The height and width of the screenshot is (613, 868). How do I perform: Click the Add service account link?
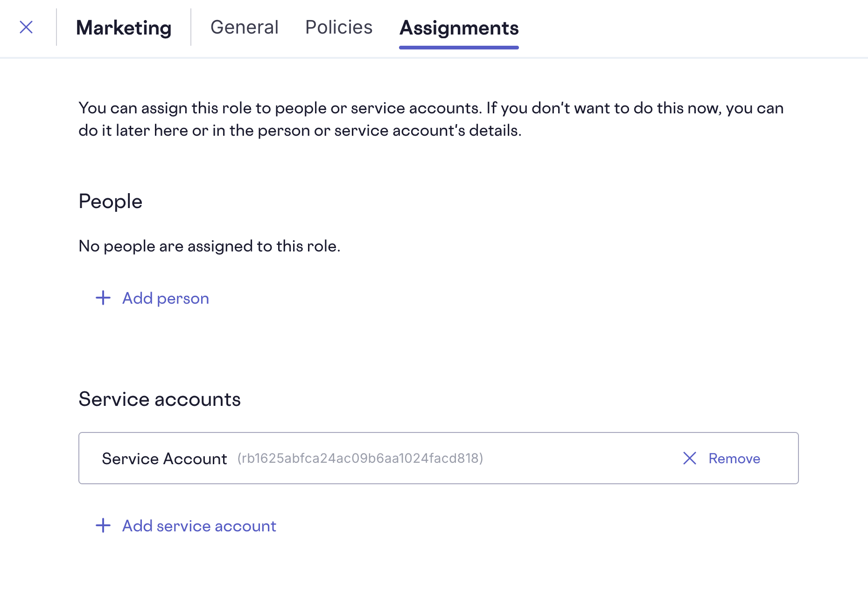[x=198, y=526]
